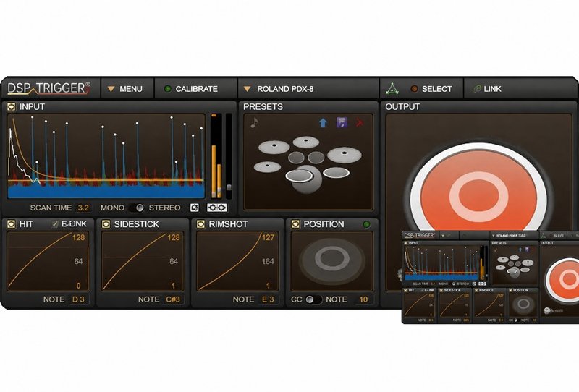
Task: Click the single gear settings icon
Action: tap(195, 208)
